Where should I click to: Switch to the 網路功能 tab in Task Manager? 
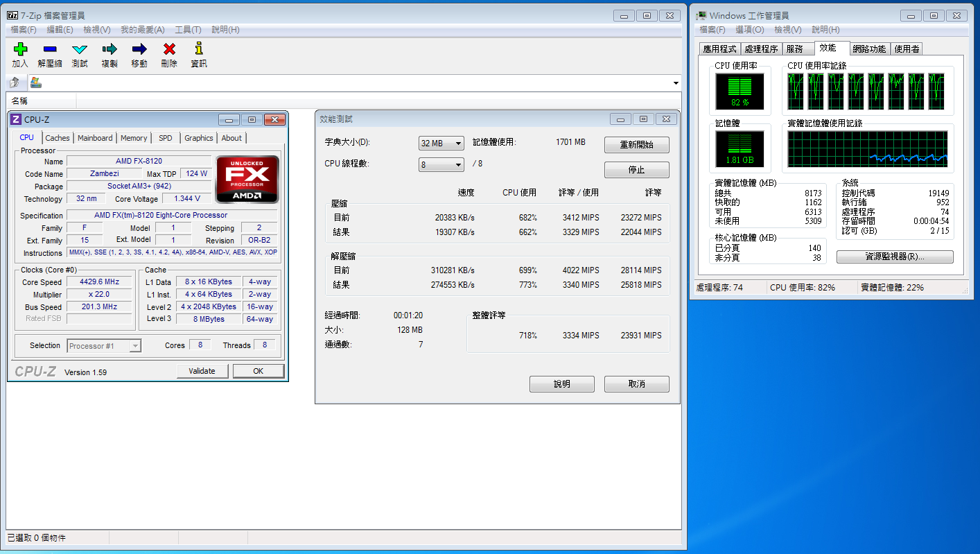pos(869,49)
